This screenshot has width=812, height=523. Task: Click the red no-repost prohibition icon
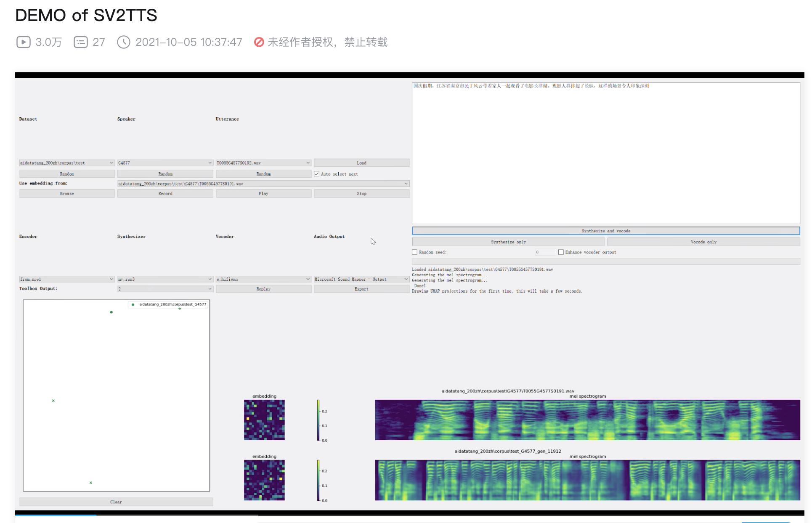point(259,42)
